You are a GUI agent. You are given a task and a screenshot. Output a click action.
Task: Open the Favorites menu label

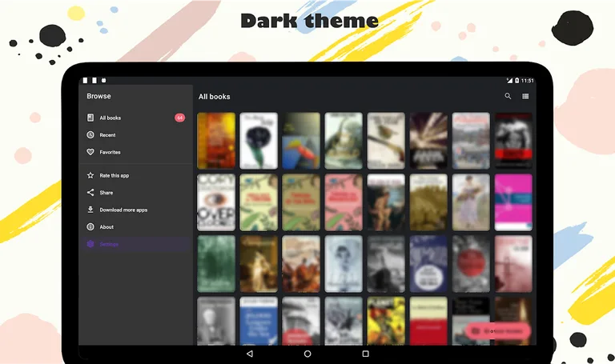pos(110,153)
